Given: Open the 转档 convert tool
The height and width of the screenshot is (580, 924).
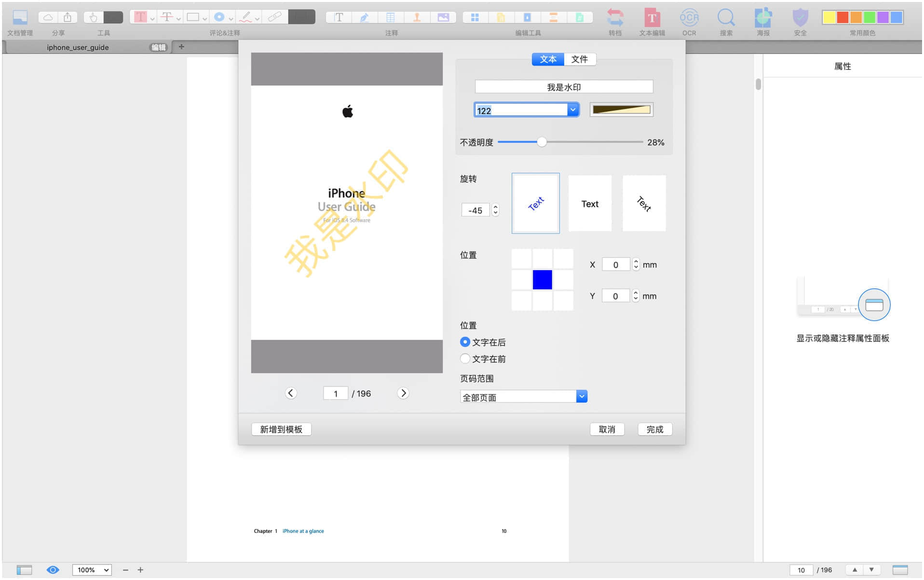Looking at the screenshot, I should click(615, 18).
